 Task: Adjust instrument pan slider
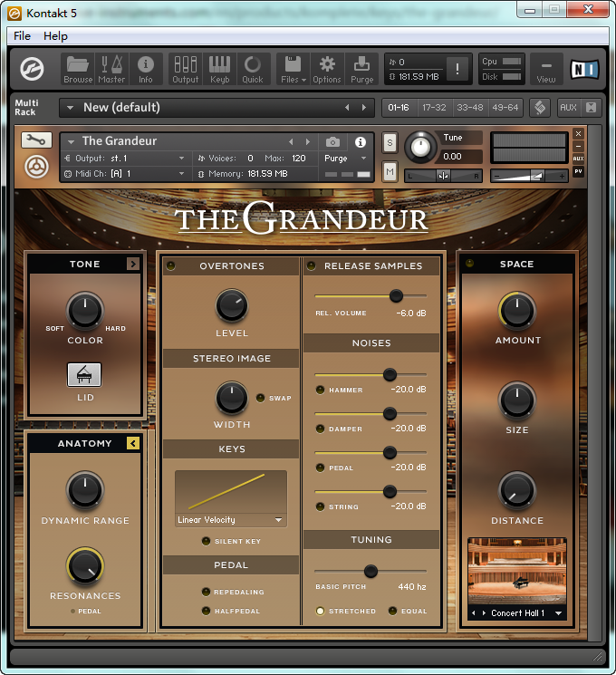coord(443,176)
